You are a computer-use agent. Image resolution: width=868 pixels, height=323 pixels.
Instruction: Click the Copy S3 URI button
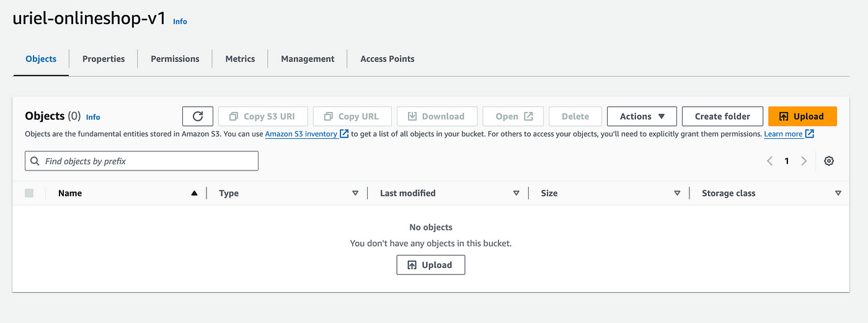pyautogui.click(x=263, y=116)
